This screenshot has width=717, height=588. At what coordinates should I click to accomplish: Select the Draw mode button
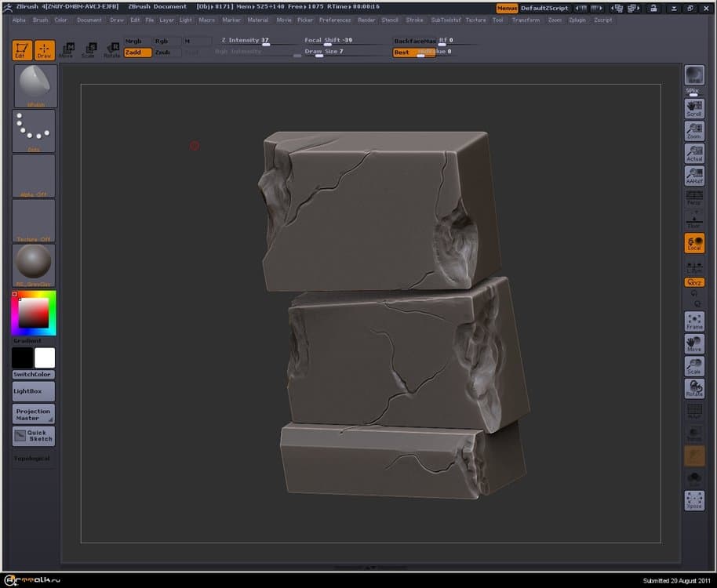[x=45, y=50]
